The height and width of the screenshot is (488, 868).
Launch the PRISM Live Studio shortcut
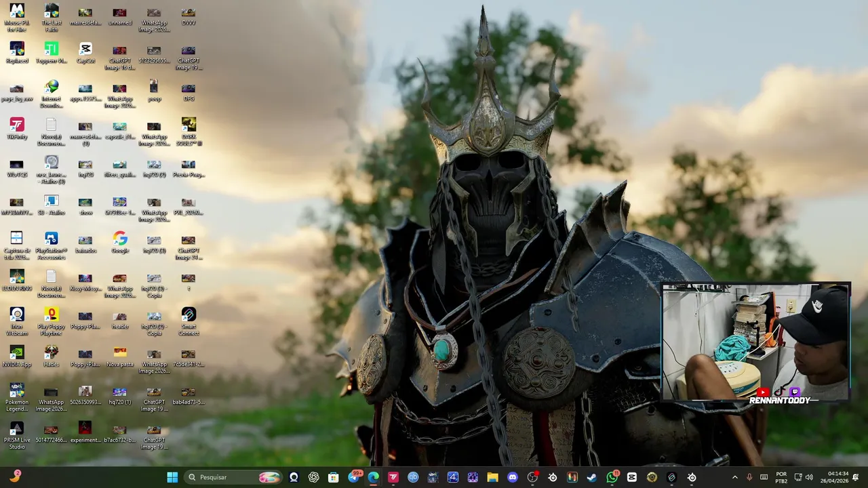[17, 436]
